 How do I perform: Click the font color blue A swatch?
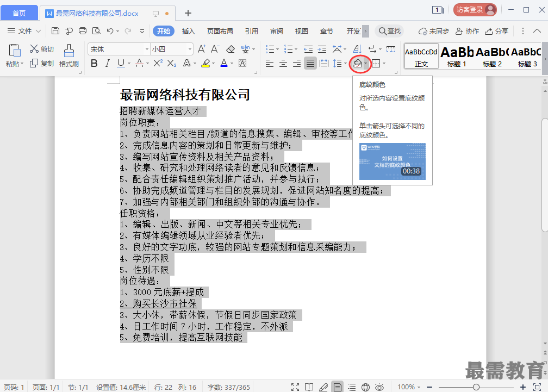[224, 63]
